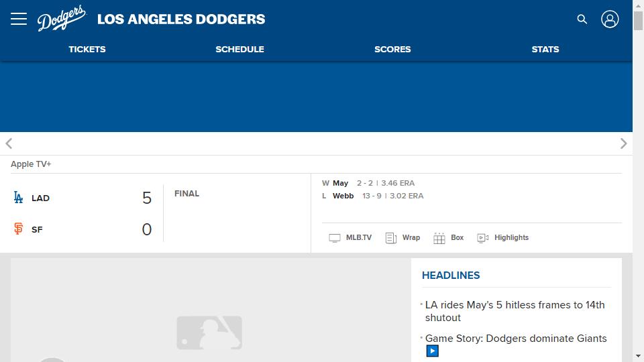Image resolution: width=644 pixels, height=362 pixels.
Task: Click the MLB.TV screen icon
Action: click(x=335, y=238)
